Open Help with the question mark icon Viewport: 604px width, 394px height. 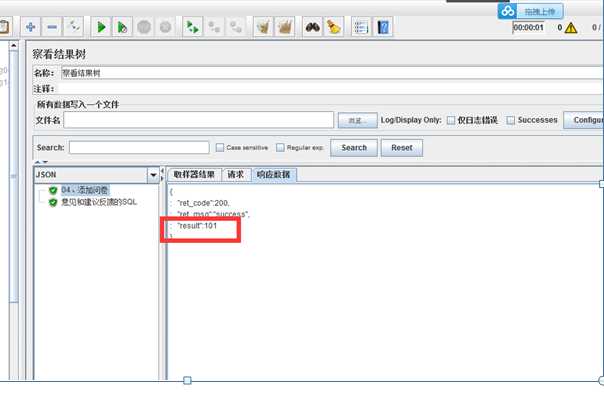[x=383, y=27]
